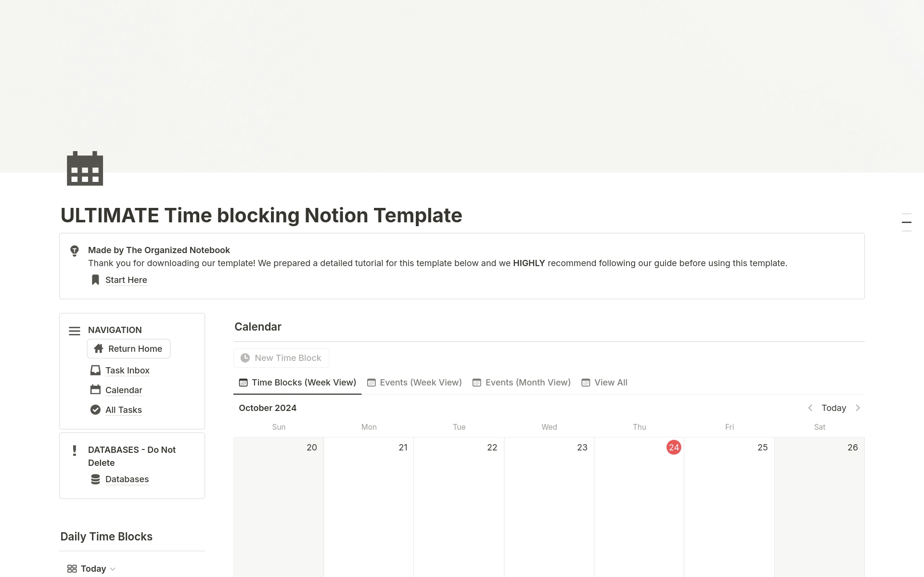Switch to the Events (Month View) tab
The height and width of the screenshot is (577, 924).
click(527, 382)
